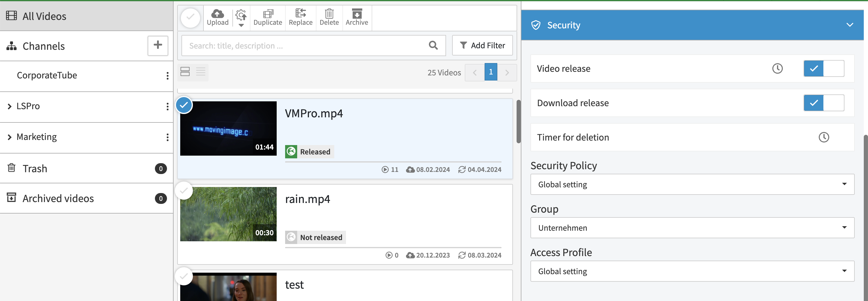The width and height of the screenshot is (868, 301).
Task: Toggle select-all videos checkmark
Action: tap(190, 18)
